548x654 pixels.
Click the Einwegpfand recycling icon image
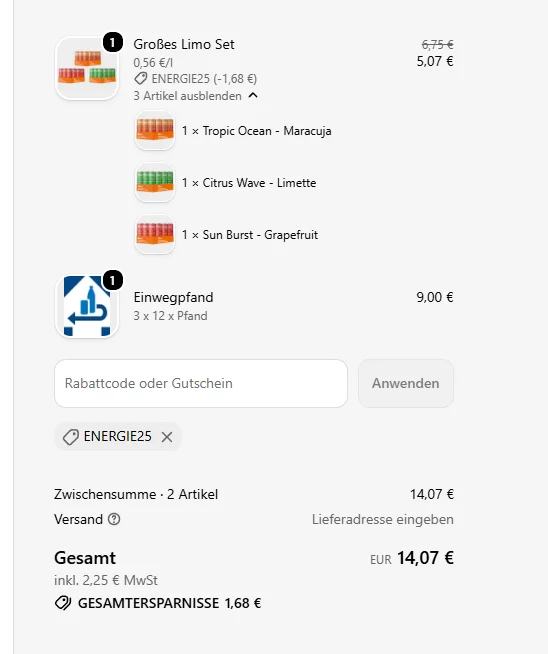87,306
